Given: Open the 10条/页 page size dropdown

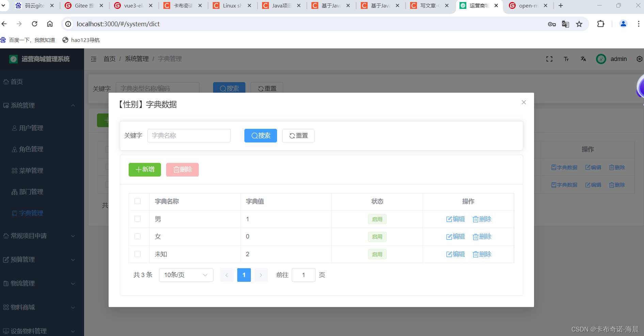Looking at the screenshot, I should 186,275.
